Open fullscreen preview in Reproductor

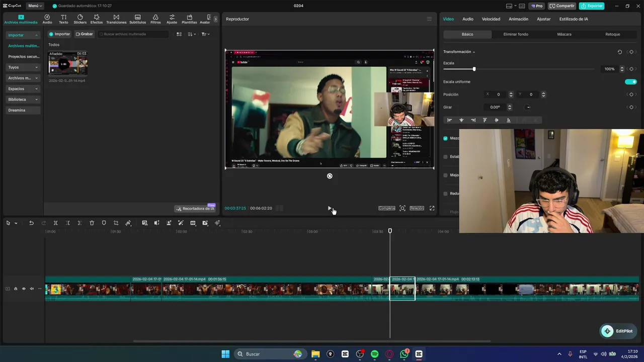click(432, 208)
